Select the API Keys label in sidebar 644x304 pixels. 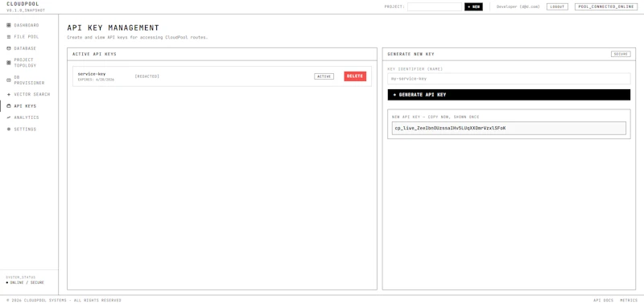point(25,106)
